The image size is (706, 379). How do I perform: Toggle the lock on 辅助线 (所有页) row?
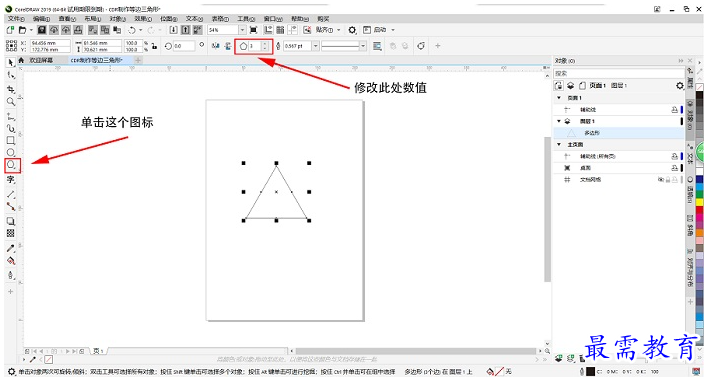point(674,156)
